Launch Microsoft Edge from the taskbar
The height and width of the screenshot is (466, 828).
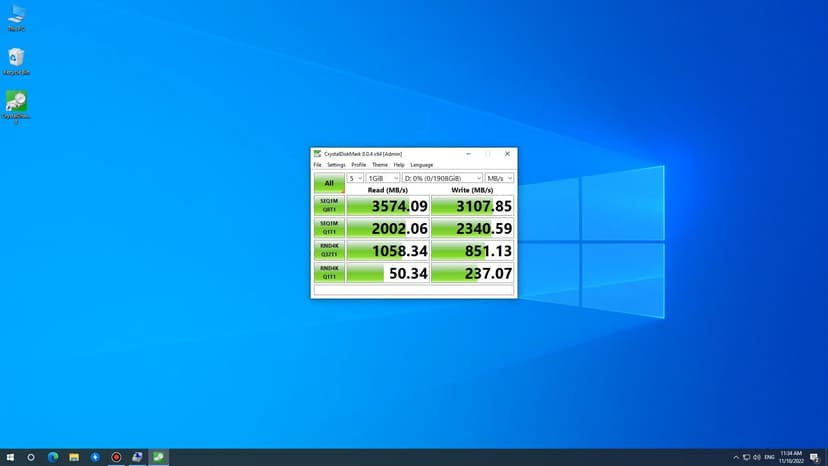(53, 457)
